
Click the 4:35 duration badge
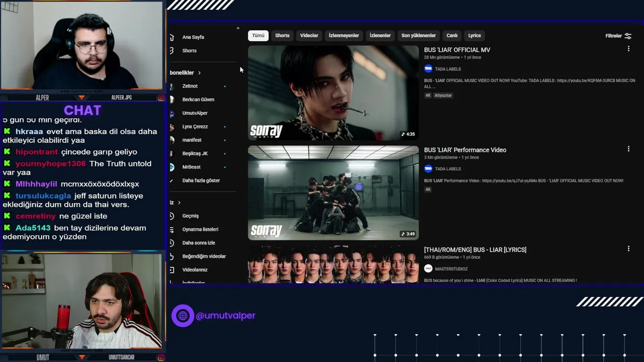[x=408, y=134]
